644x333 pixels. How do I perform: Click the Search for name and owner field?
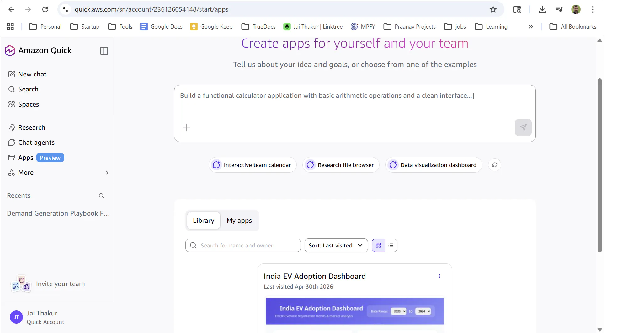click(243, 245)
